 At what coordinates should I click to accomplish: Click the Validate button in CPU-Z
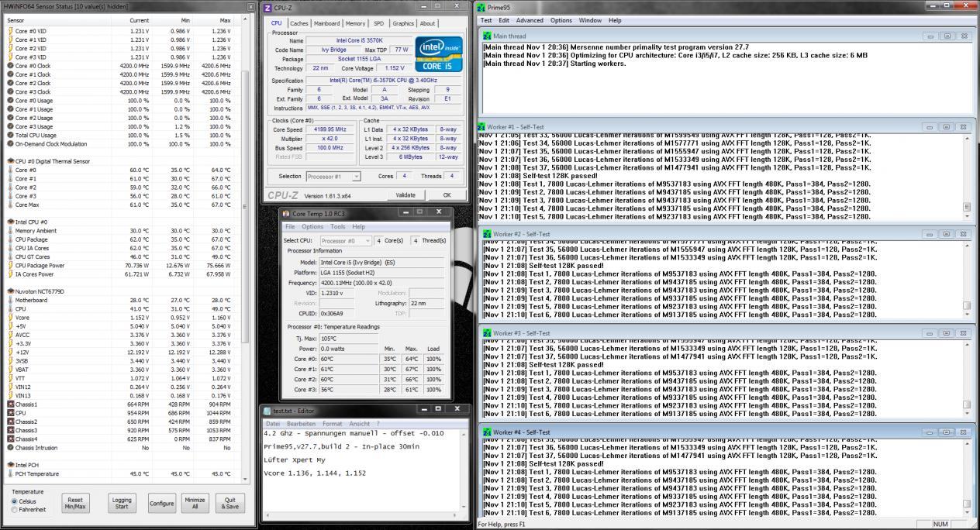pos(405,195)
